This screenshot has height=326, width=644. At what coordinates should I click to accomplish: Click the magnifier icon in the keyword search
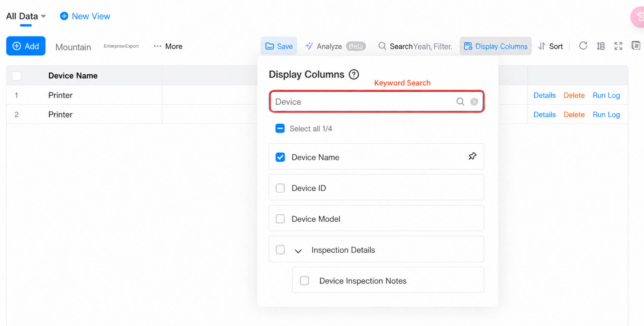coord(460,102)
